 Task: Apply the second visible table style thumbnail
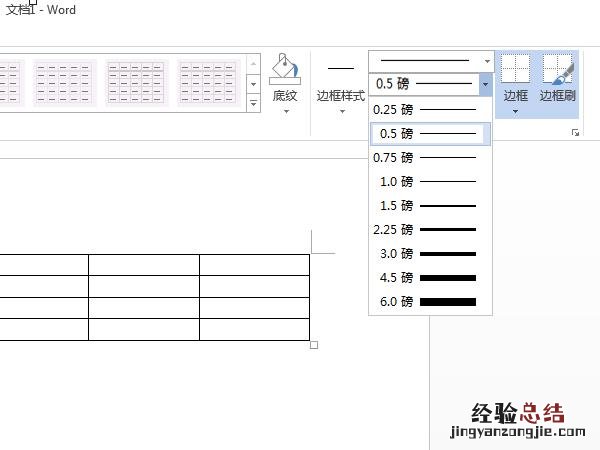(x=64, y=83)
